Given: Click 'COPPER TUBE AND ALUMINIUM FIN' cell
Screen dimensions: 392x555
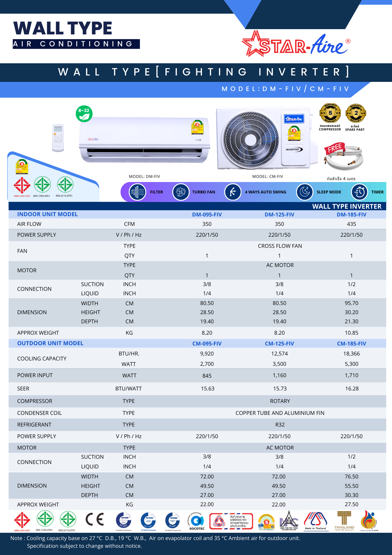Looking at the screenshot, I should pos(280,413).
